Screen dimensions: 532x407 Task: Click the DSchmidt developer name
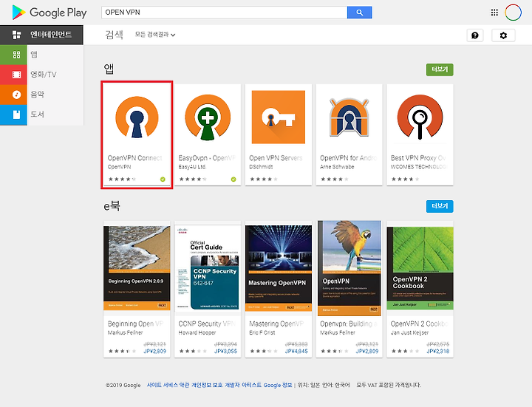(261, 167)
